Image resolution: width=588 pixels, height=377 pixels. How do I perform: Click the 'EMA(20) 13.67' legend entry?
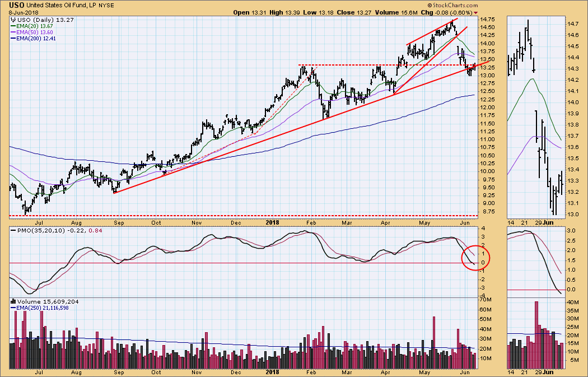pos(35,26)
